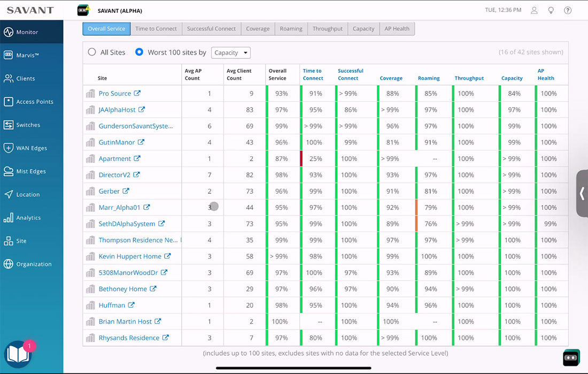Open the Pro Source site link
The height and width of the screenshot is (374, 588).
coord(115,94)
